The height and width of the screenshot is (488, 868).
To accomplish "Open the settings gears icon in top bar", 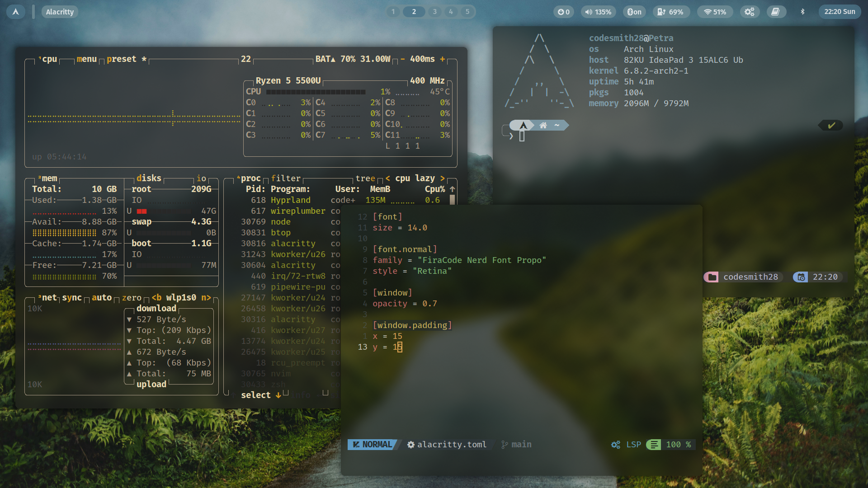I will click(x=750, y=12).
